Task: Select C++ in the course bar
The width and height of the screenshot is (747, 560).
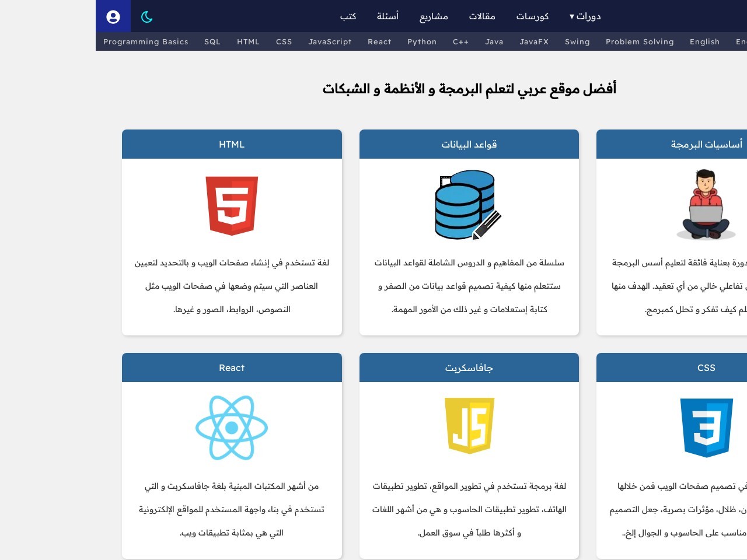Action: [461, 41]
